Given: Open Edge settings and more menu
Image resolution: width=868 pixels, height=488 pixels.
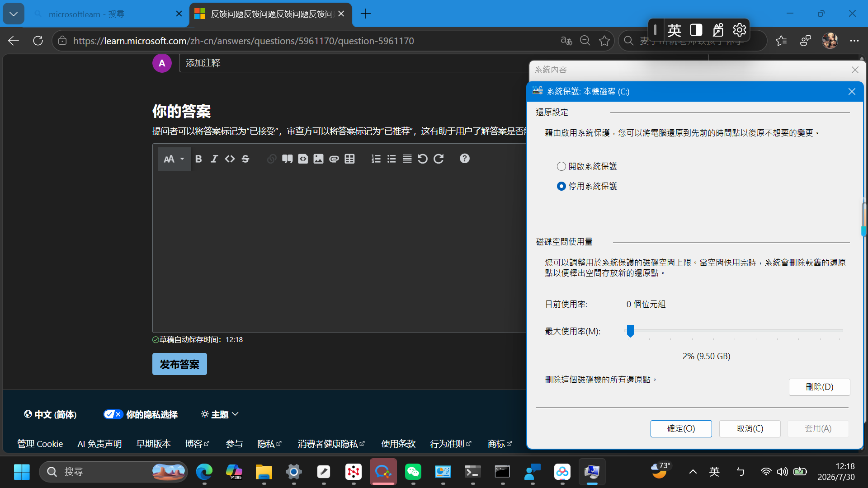Looking at the screenshot, I should [854, 41].
